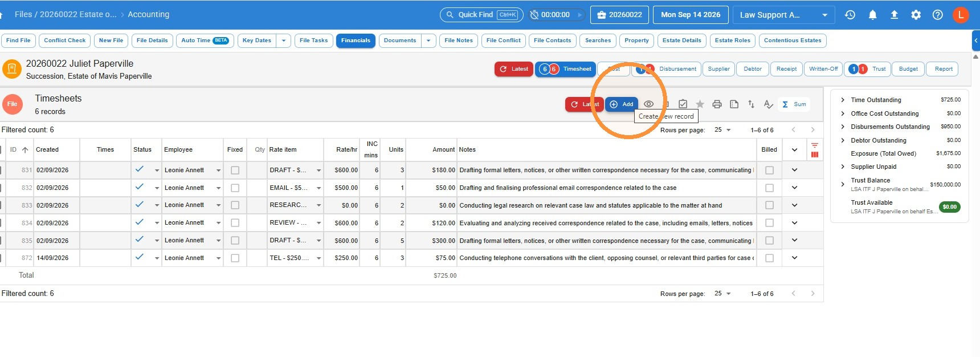Open the help question mark
Image resolution: width=980 pixels, height=357 pixels.
pyautogui.click(x=937, y=15)
